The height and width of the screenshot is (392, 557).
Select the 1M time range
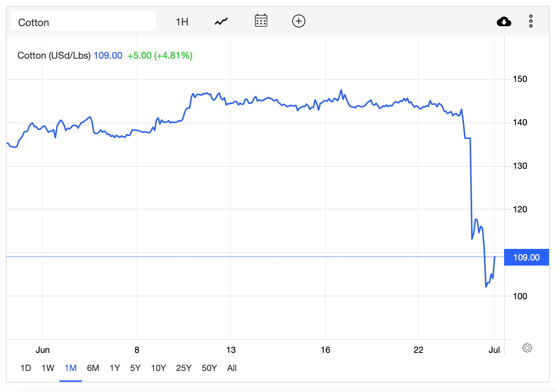tap(71, 368)
